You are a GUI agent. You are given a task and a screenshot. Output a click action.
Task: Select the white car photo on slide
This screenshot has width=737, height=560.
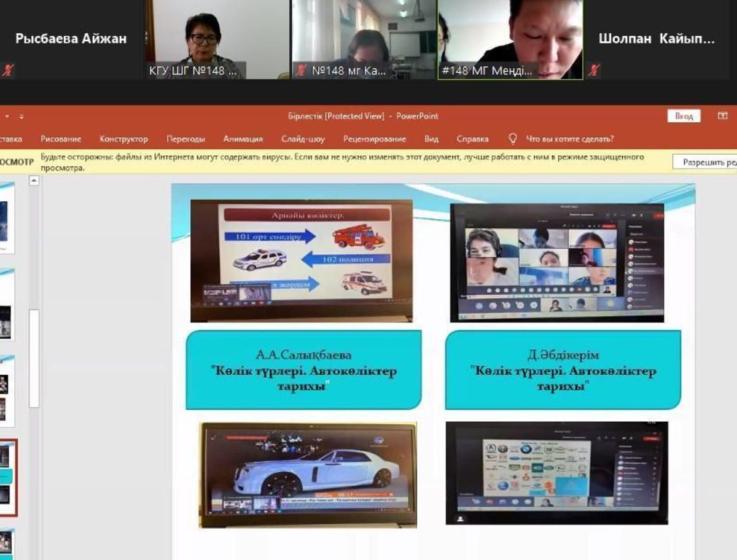308,473
